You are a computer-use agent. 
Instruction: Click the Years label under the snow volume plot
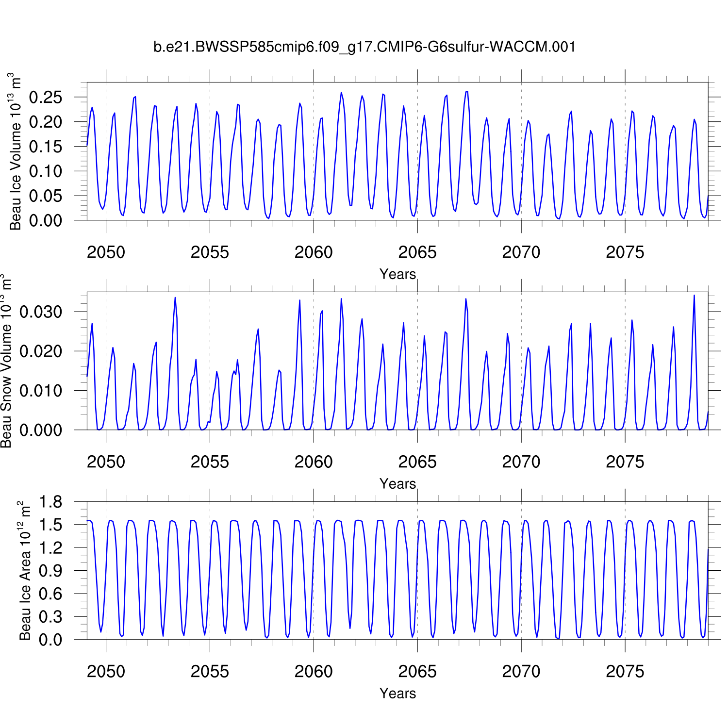[397, 484]
